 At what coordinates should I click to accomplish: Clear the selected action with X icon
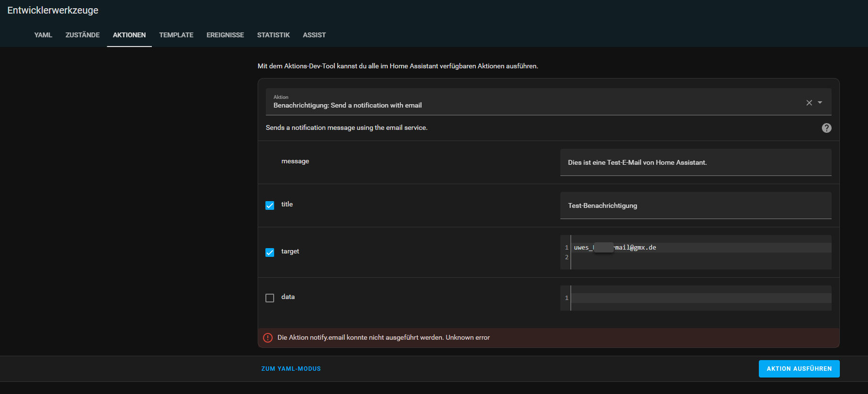tap(809, 103)
